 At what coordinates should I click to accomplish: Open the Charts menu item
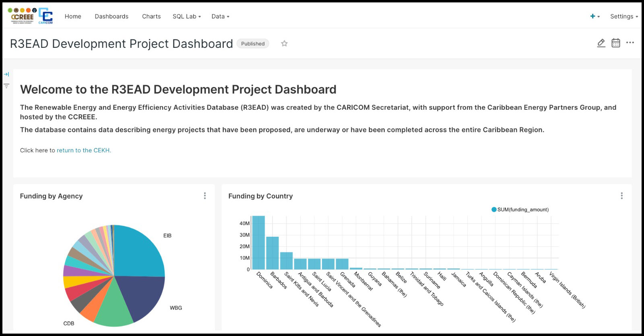151,16
